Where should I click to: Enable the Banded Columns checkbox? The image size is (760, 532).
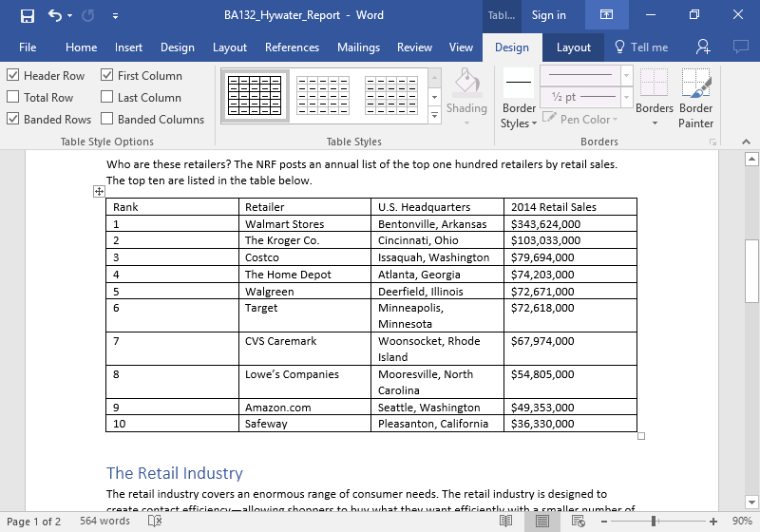click(x=107, y=120)
